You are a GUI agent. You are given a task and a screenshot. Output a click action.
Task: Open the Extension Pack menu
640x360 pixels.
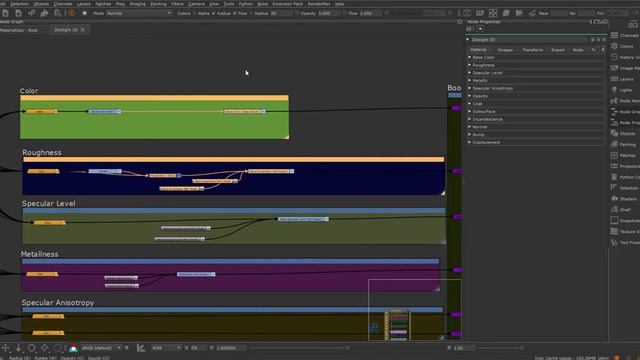coord(288,4)
